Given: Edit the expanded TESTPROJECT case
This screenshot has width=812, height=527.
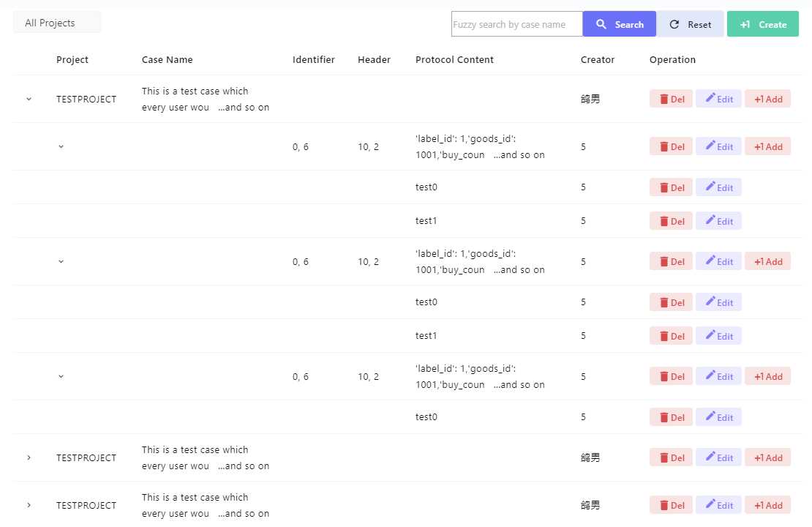Looking at the screenshot, I should coord(719,99).
